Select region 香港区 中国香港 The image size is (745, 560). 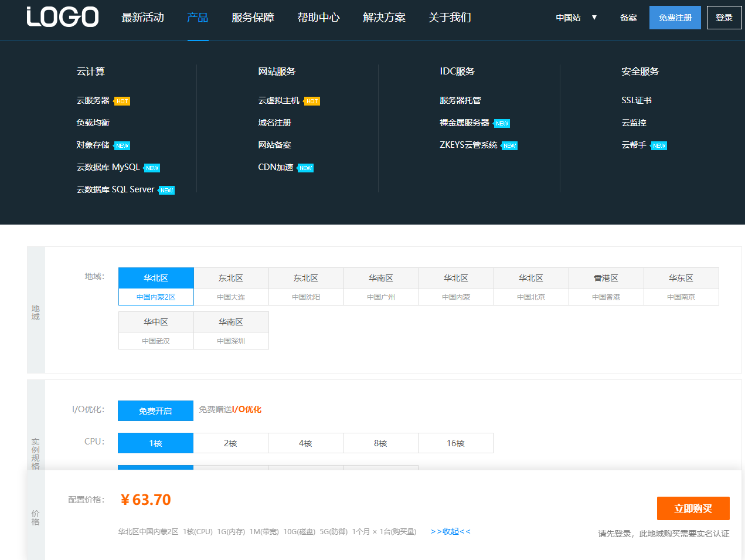[606, 287]
